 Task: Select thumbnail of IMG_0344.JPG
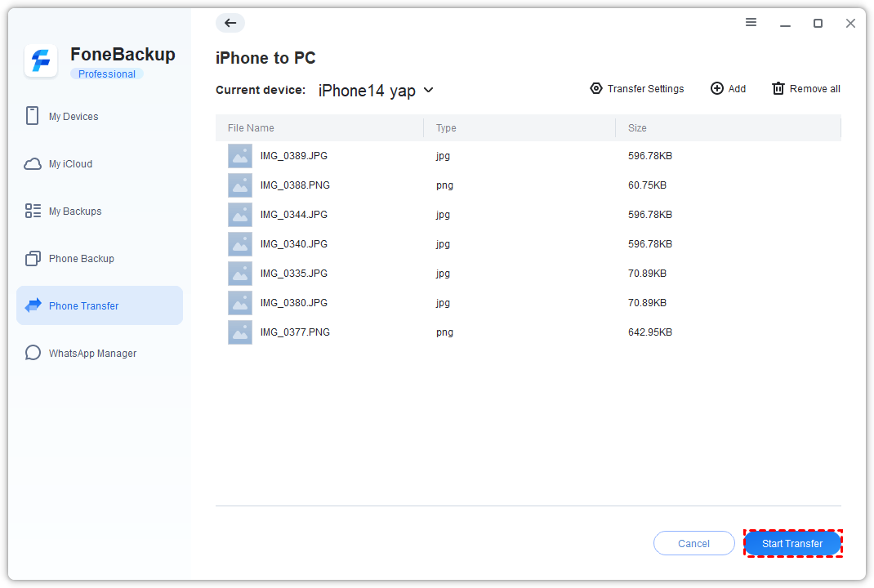point(239,215)
